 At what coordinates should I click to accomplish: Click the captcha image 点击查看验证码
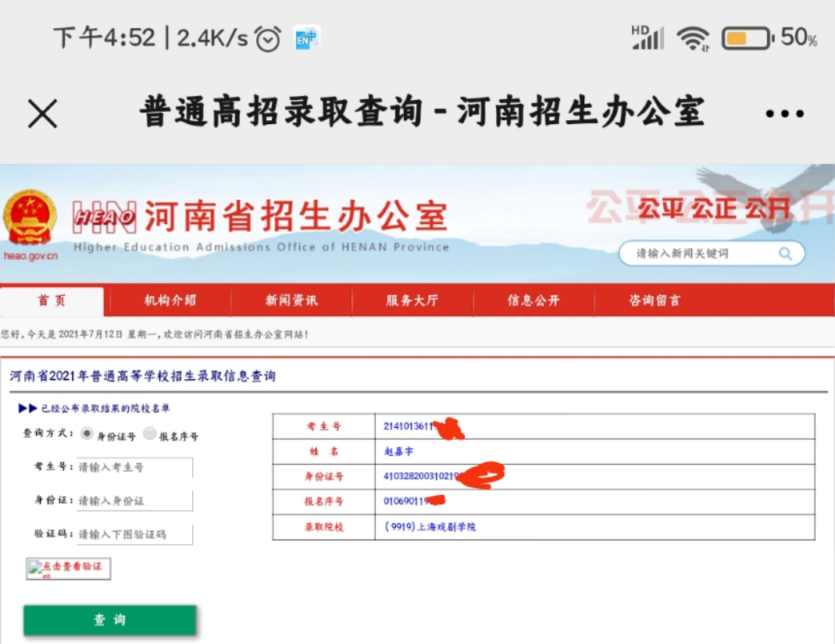coord(68,568)
